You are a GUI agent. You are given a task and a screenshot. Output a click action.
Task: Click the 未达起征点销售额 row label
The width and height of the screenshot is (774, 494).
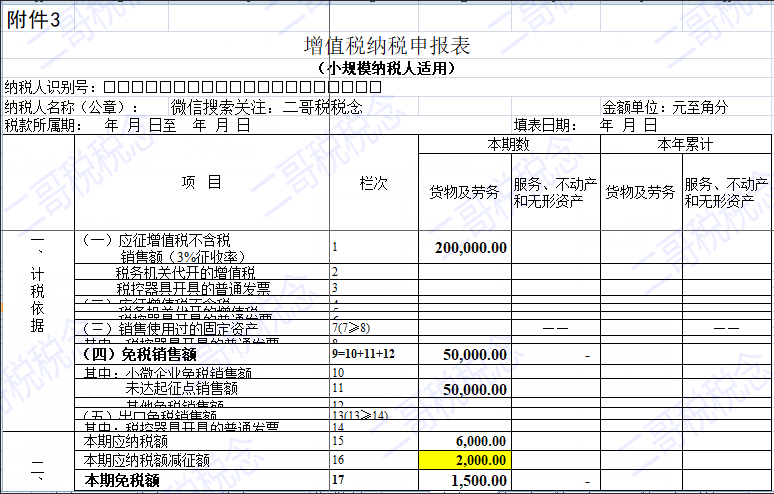tap(201, 389)
